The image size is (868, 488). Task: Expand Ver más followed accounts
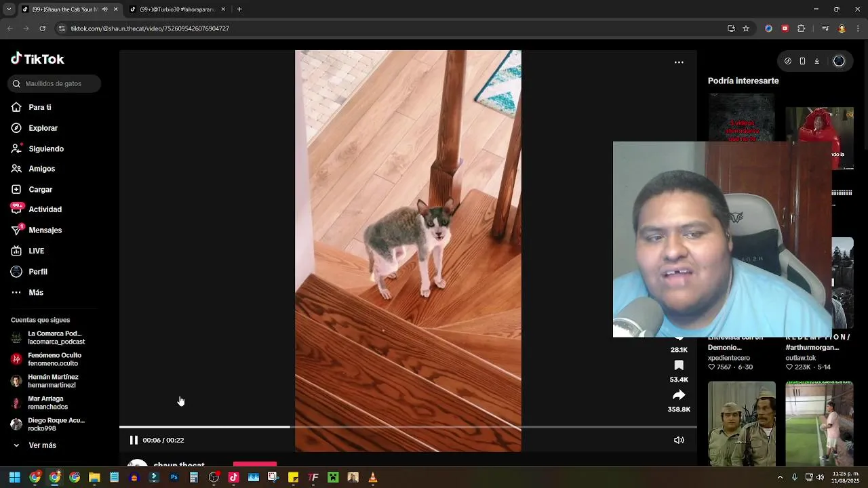coord(35,445)
